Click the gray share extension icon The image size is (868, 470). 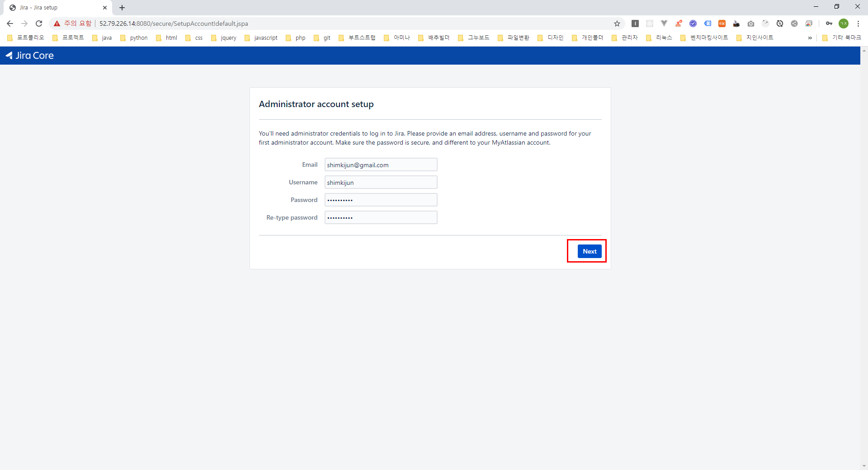coord(794,23)
